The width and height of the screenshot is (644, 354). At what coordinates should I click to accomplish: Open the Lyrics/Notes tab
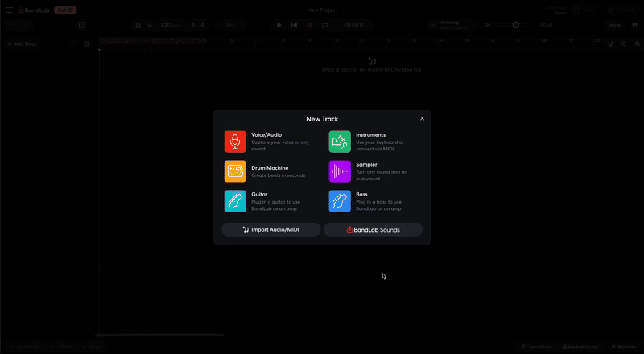coord(536,347)
